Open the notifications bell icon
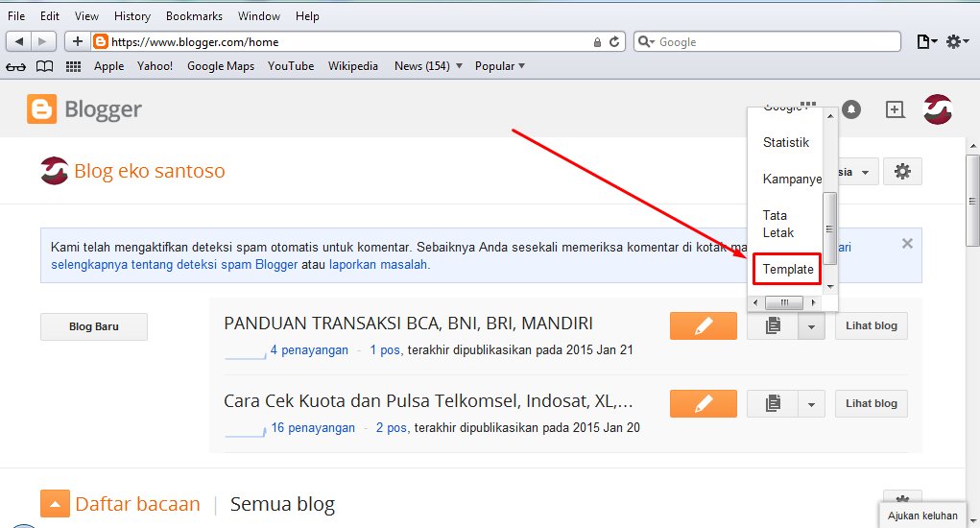980x528 pixels. (x=851, y=109)
